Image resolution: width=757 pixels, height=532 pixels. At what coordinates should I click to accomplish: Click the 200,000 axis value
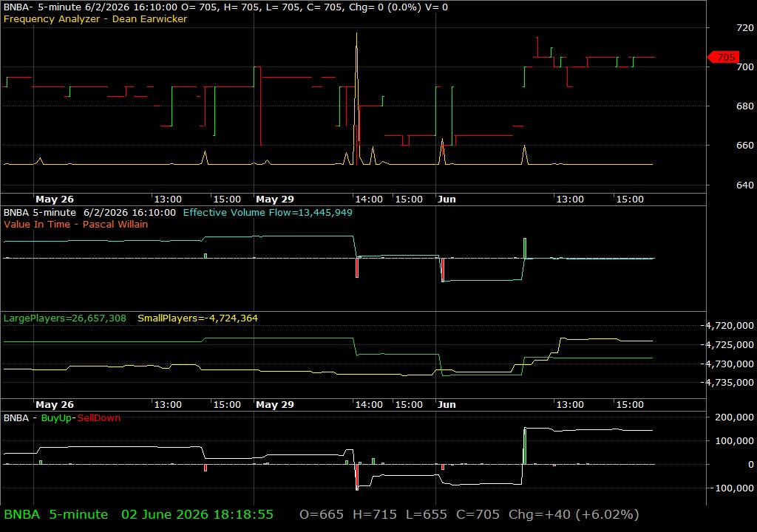734,417
